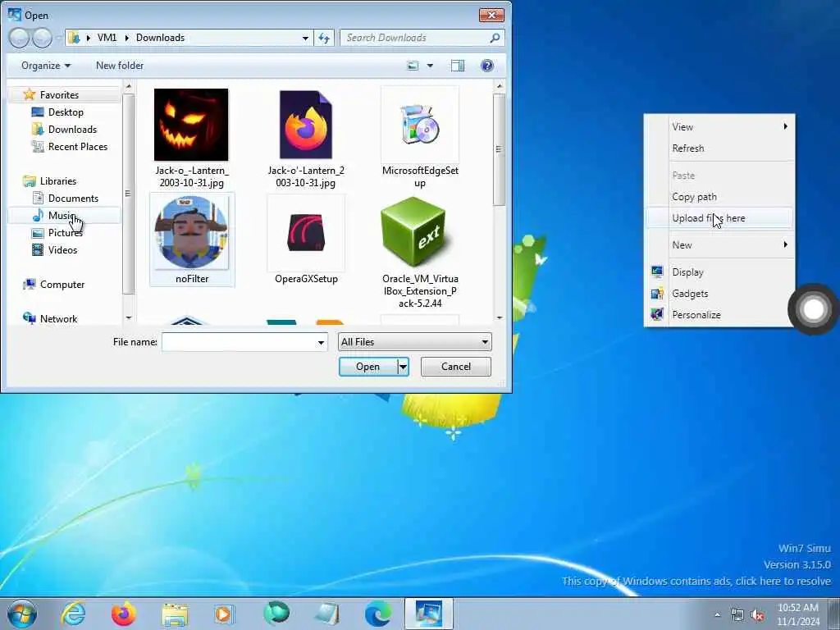Open Favorites star in navigation pane
This screenshot has width=840, height=630.
[30, 95]
